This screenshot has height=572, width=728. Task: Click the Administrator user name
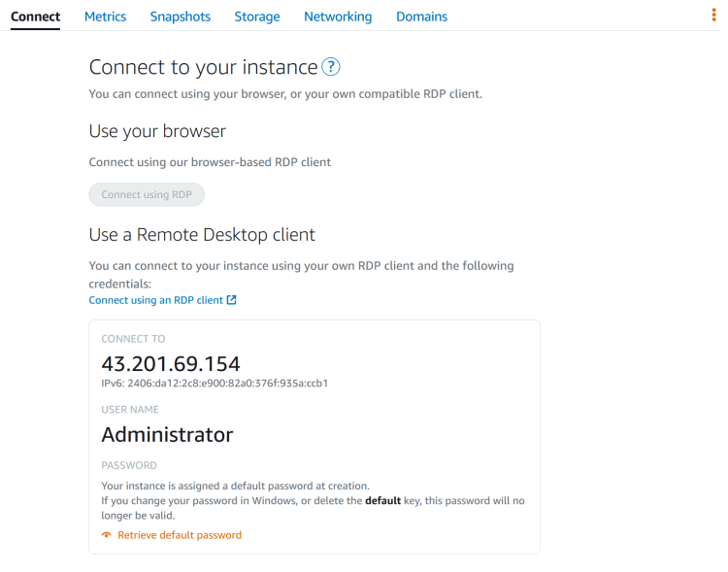coord(167,434)
